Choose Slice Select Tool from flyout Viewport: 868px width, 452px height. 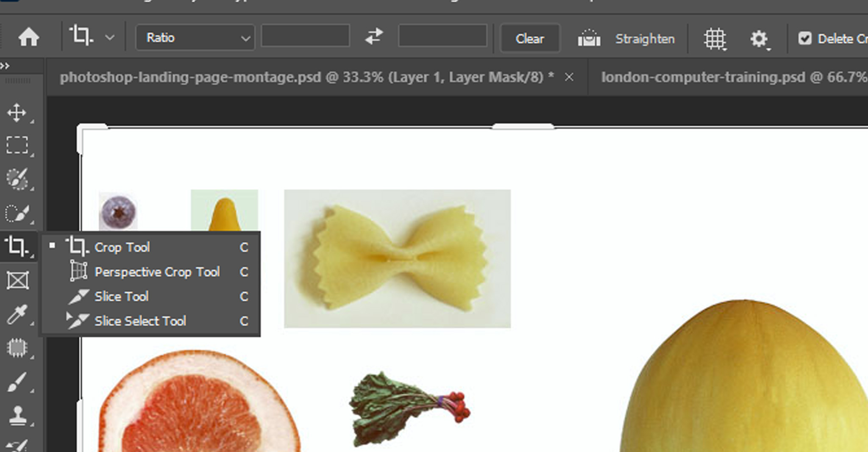coord(150,321)
